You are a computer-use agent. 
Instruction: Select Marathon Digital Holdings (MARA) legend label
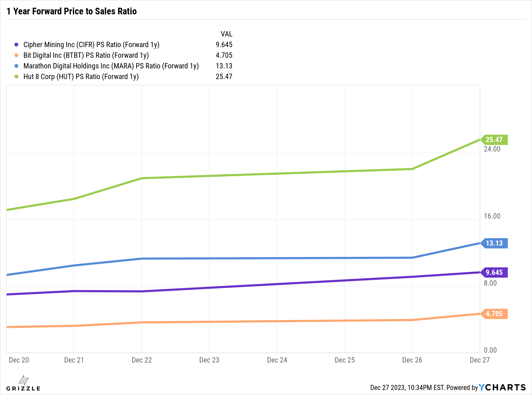click(x=111, y=66)
